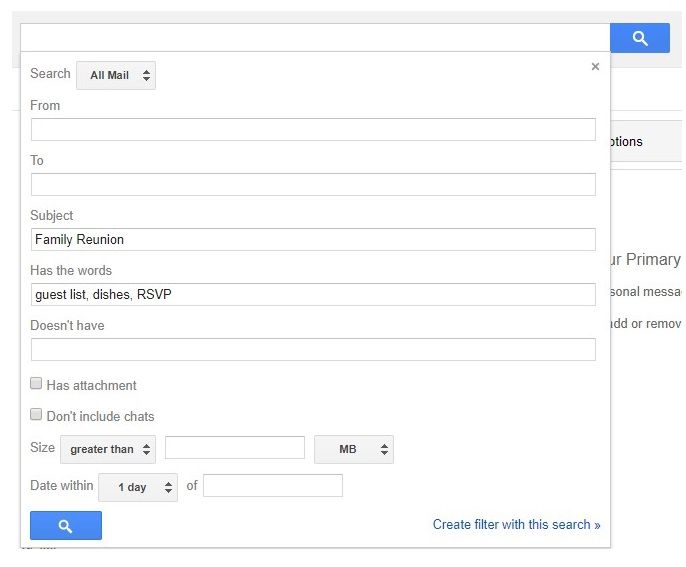This screenshot has height=567, width=686.
Task: Click the Has attachment label text
Action: (91, 385)
